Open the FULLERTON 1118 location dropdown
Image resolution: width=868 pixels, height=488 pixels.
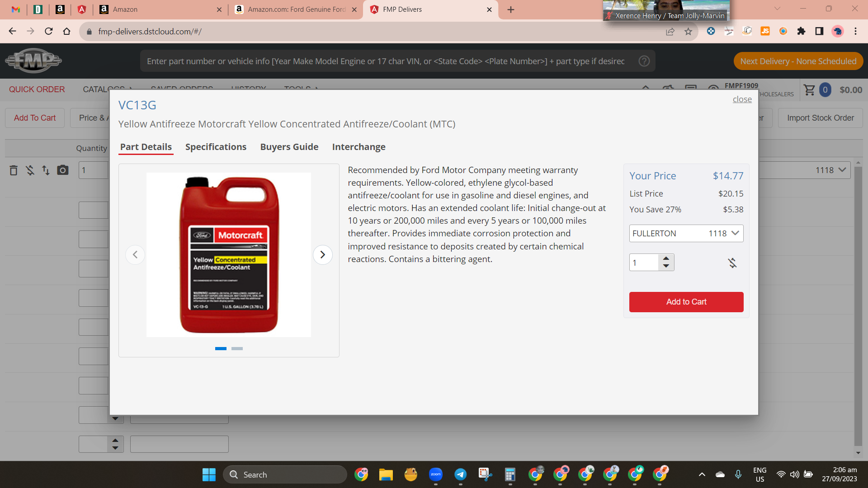click(686, 233)
